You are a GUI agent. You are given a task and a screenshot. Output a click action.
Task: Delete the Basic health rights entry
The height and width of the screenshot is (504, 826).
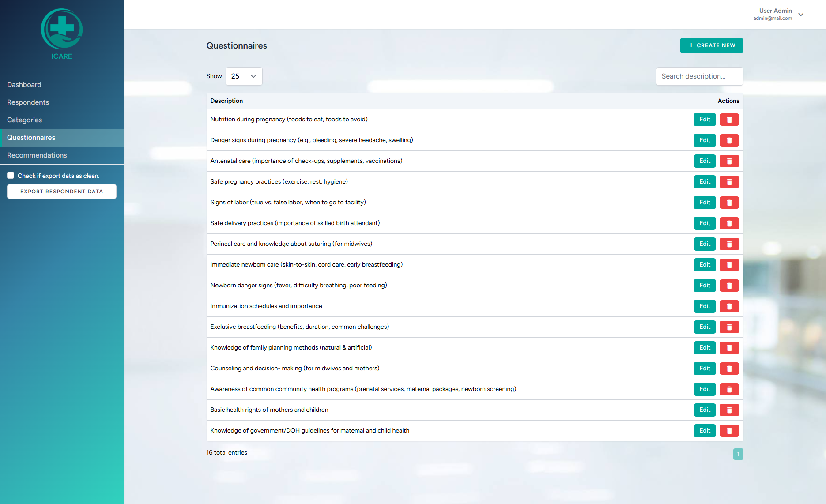(729, 410)
